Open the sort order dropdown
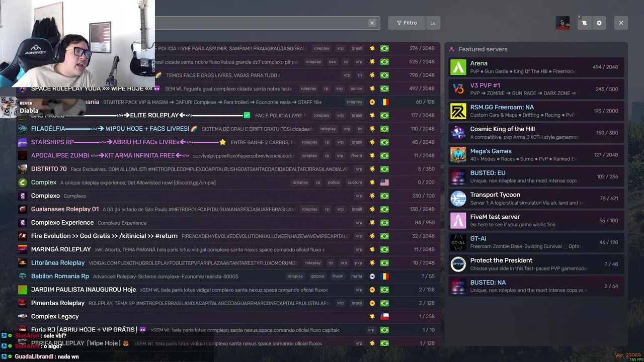644x362 pixels. pos(433,23)
